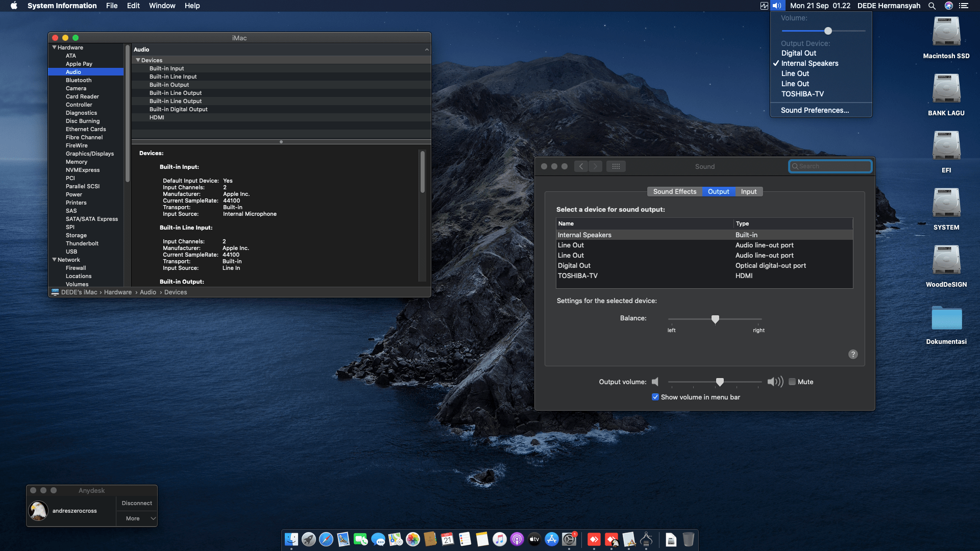Screen dimensions: 980x551
Task: Open the Dokumentasi folder on desktop
Action: tap(946, 319)
